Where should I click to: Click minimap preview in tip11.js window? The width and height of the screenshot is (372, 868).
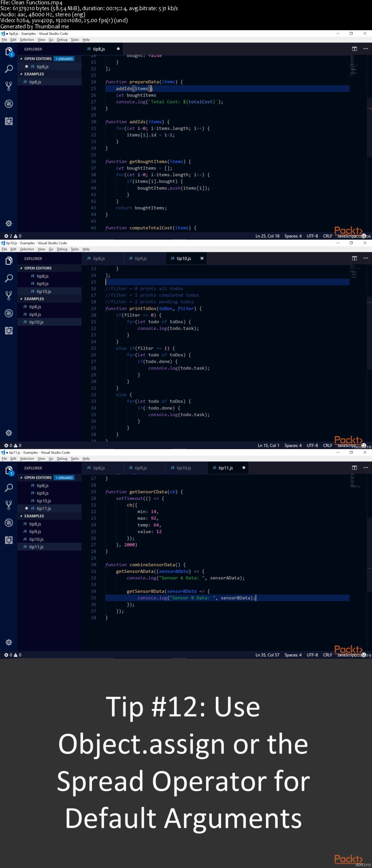[355, 481]
